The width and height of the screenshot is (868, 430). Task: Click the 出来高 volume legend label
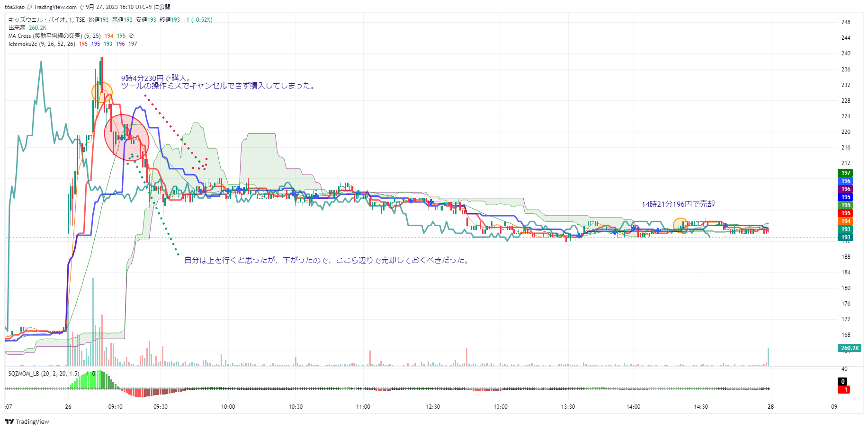[x=17, y=28]
